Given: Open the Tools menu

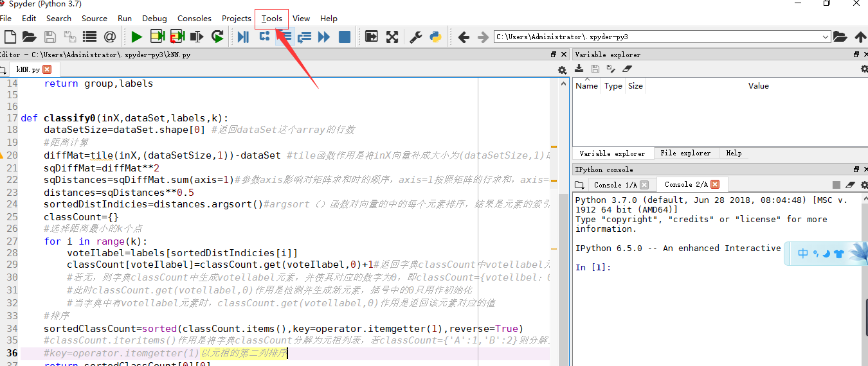Looking at the screenshot, I should [272, 18].
